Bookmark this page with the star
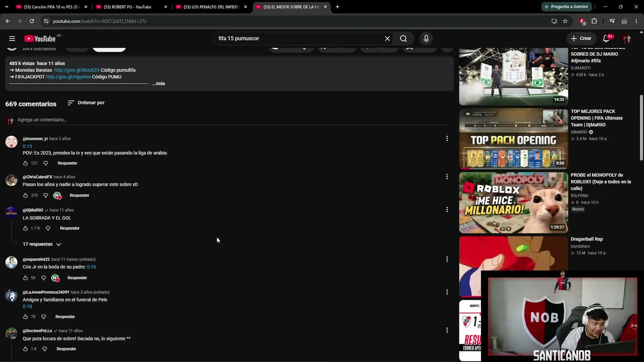 [x=565, y=21]
